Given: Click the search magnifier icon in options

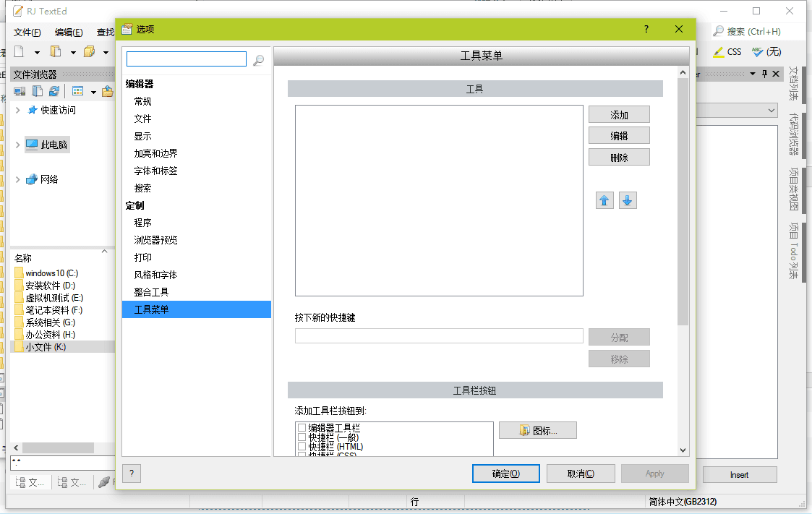Looking at the screenshot, I should 258,60.
